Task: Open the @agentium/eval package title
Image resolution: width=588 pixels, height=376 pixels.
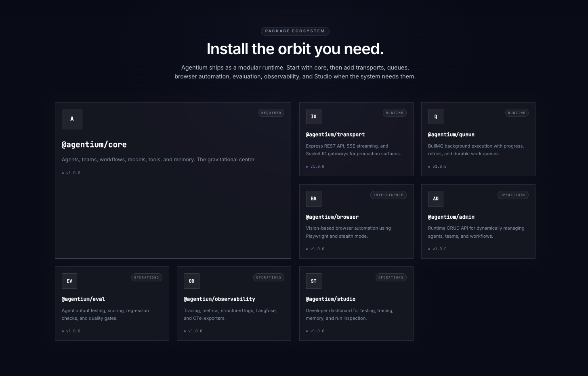Action: point(83,299)
